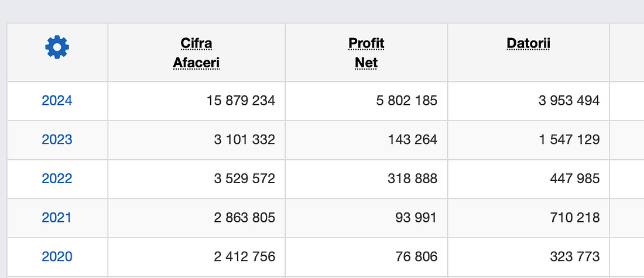Select the 2022 year link
The image size is (644, 278).
(57, 179)
